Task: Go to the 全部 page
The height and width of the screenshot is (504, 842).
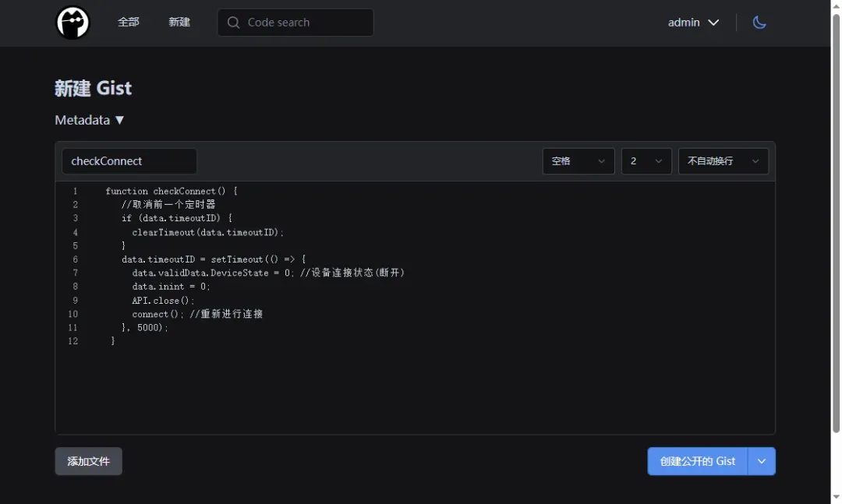Action: coord(129,23)
